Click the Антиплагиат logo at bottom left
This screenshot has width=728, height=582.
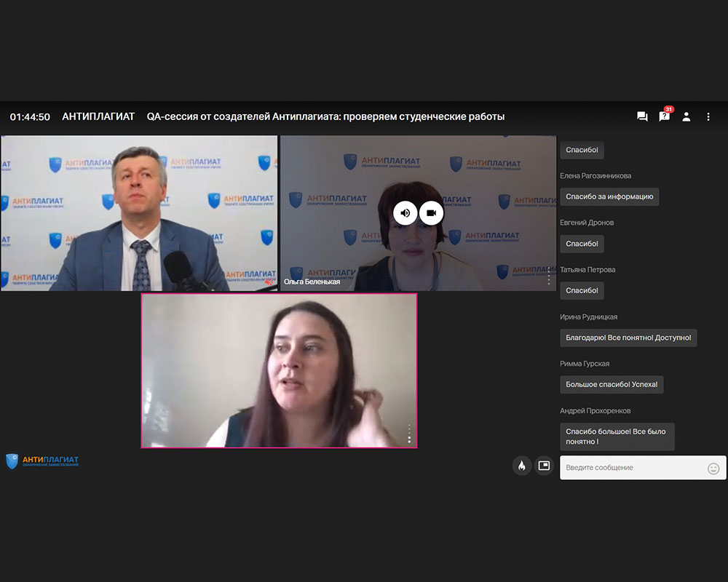[x=42, y=461]
